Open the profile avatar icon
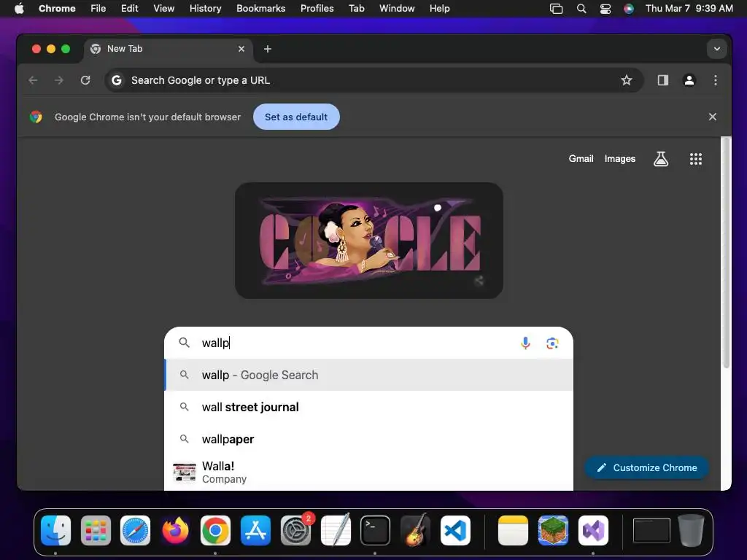Screen dimensions: 747x560 click(x=689, y=80)
